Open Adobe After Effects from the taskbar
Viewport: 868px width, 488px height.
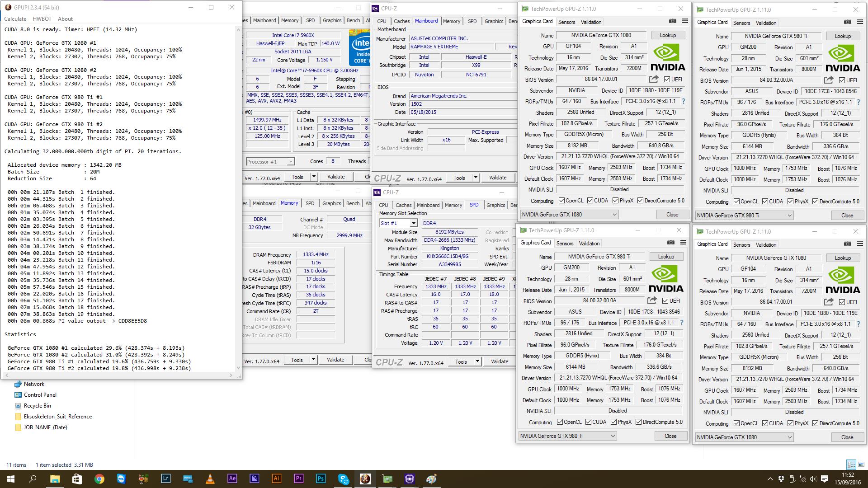[x=232, y=479]
